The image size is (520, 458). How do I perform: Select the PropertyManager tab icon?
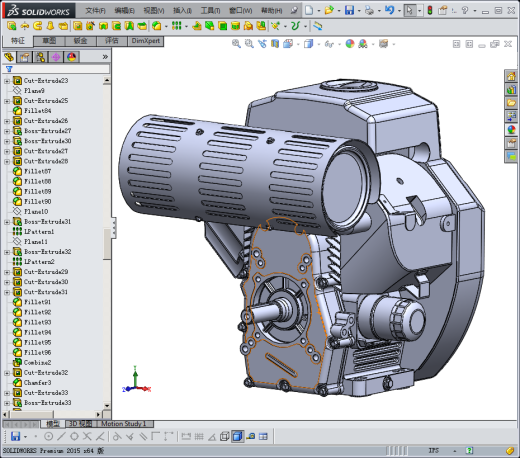coord(24,57)
